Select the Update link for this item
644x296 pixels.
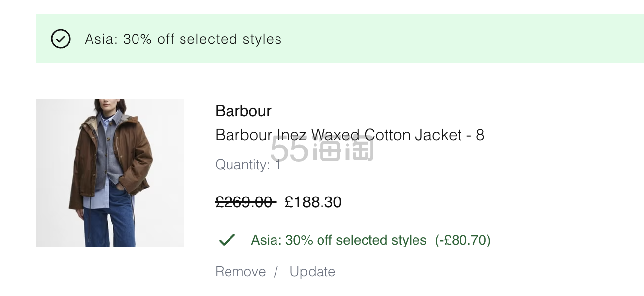[x=312, y=272]
